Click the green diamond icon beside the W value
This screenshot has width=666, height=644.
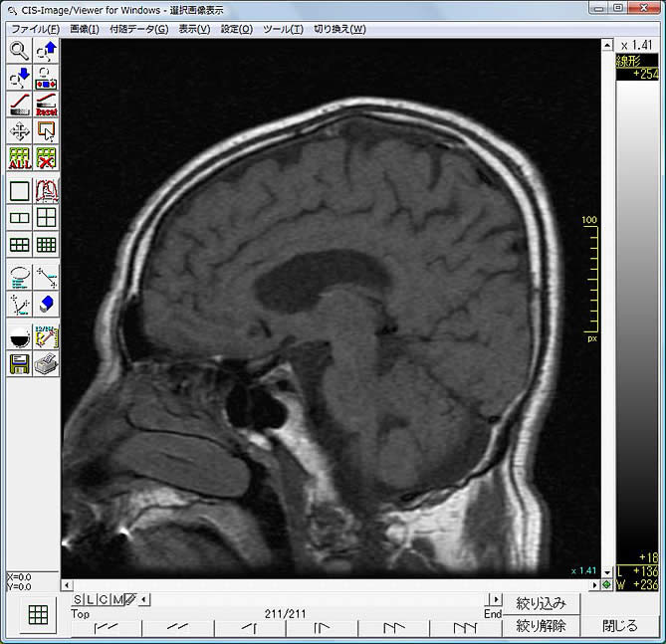point(606,585)
